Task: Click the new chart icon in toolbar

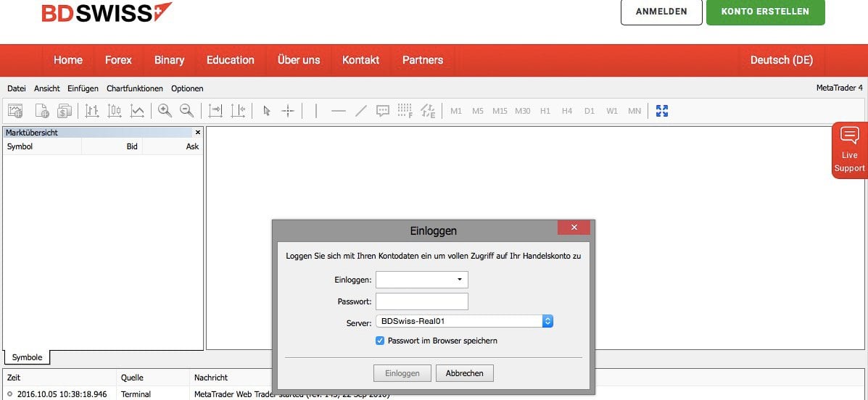Action: pyautogui.click(x=15, y=111)
